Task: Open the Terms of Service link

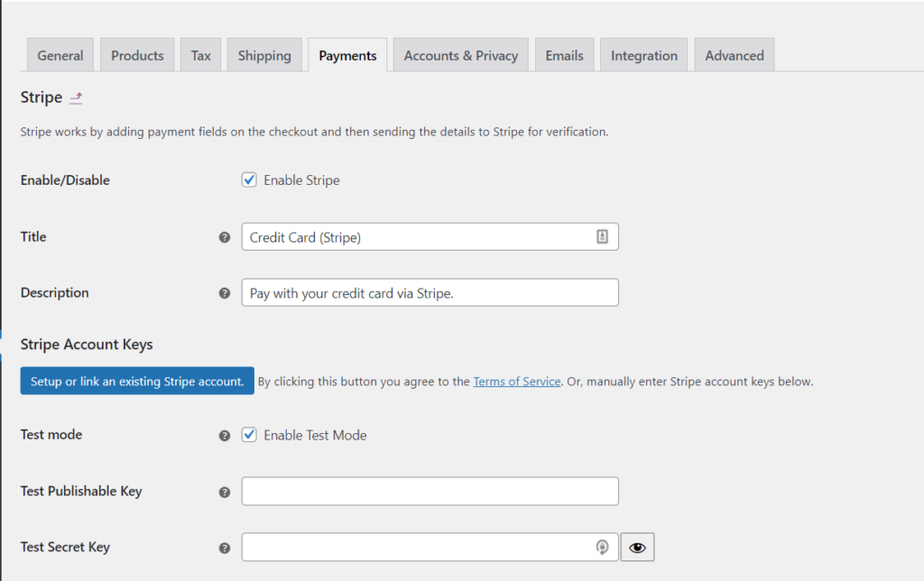Action: pos(516,381)
